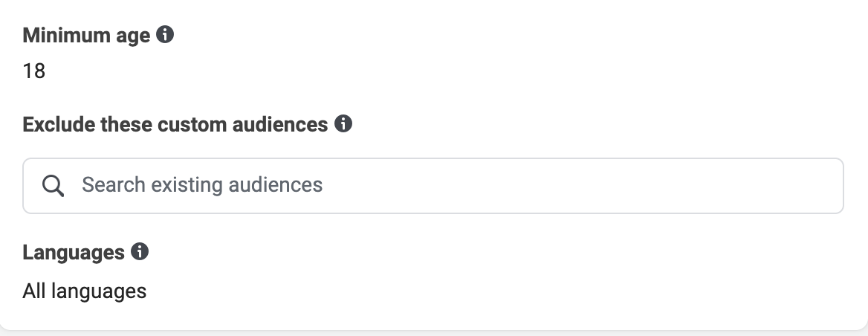The height and width of the screenshot is (336, 868).
Task: View help about the language targeting option
Action: point(140,251)
